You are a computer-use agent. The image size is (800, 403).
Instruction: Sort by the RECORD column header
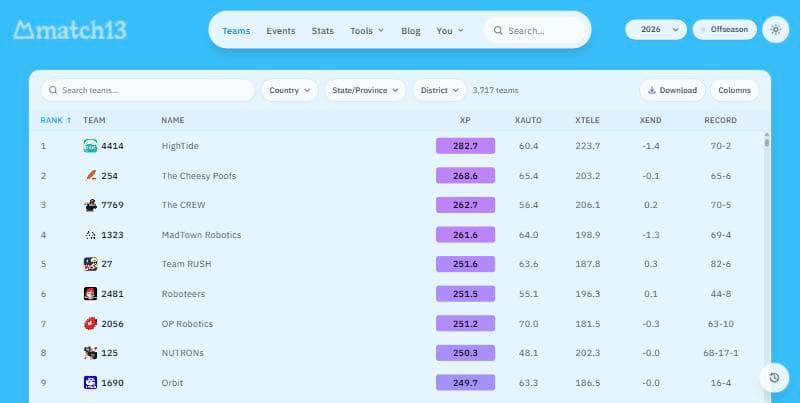point(720,120)
